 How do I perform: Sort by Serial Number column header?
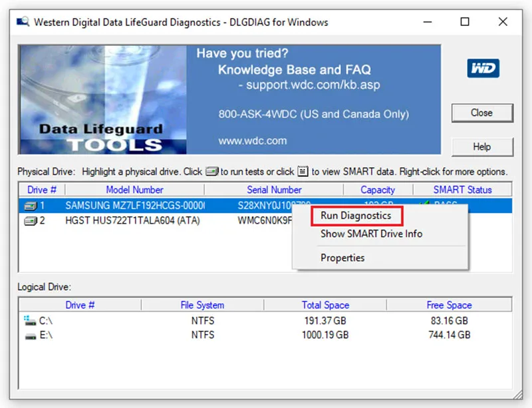274,190
